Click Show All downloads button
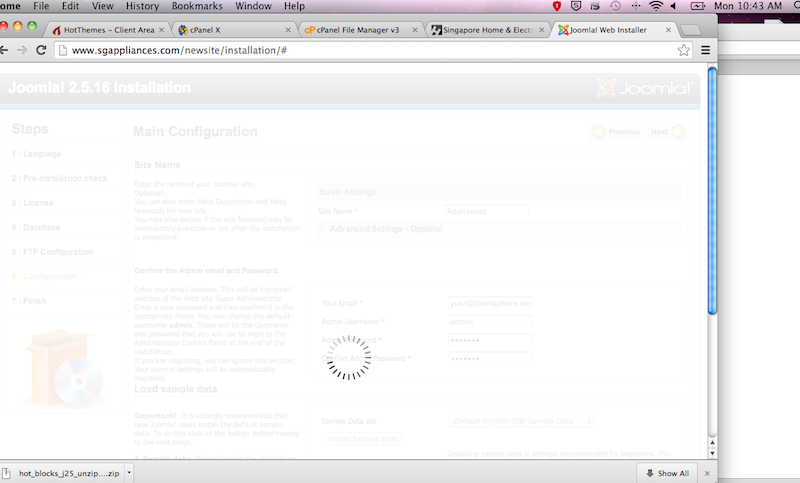Image resolution: width=800 pixels, height=483 pixels. [x=668, y=473]
